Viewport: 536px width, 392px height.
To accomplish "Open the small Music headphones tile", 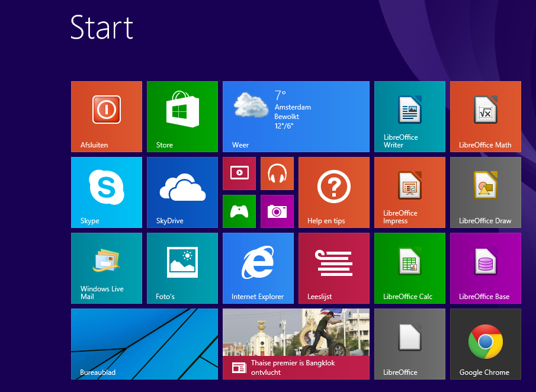I will pyautogui.click(x=277, y=173).
